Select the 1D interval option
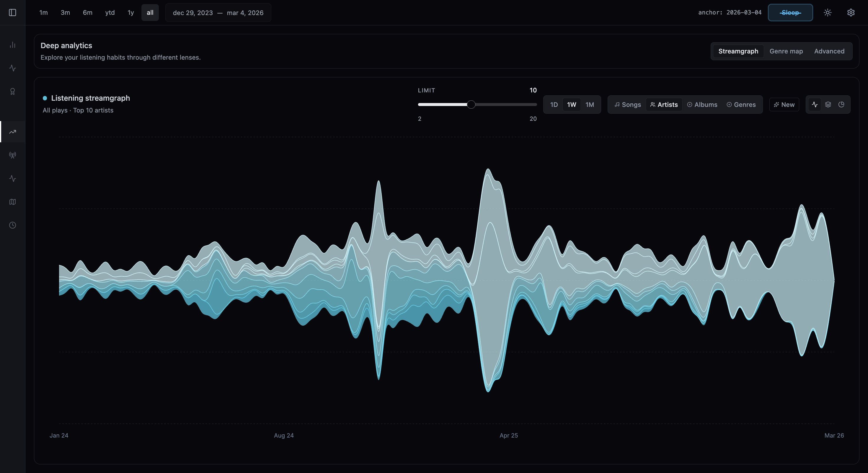The height and width of the screenshot is (473, 868). point(554,105)
